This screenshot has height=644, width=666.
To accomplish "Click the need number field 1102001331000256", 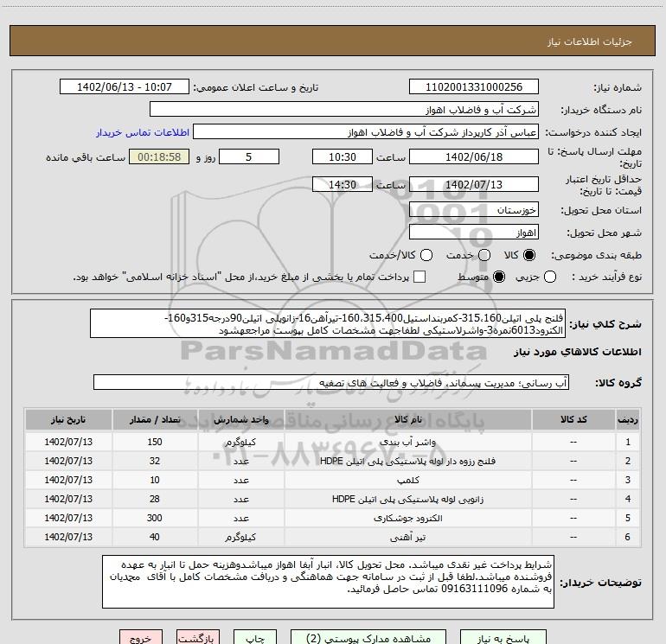I will (x=474, y=87).
